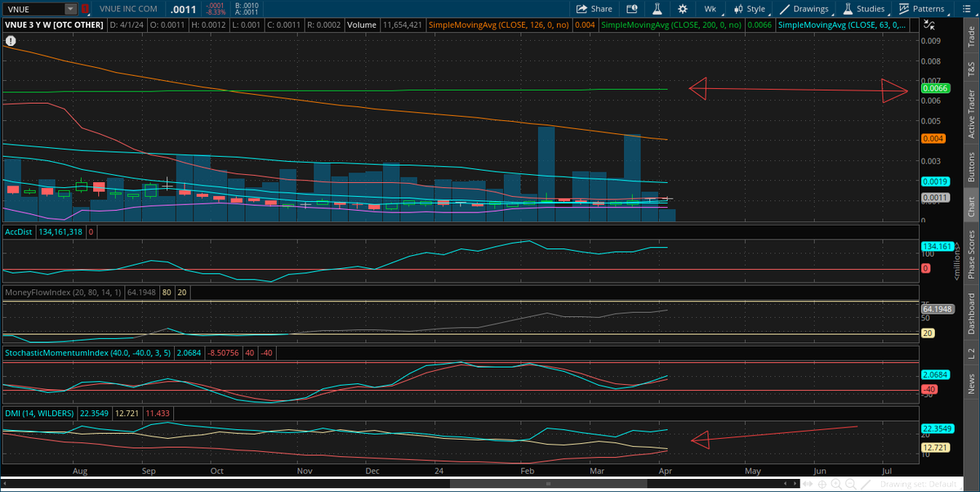The height and width of the screenshot is (492, 980).
Task: Open the Active Trader side tab
Action: 971,114
